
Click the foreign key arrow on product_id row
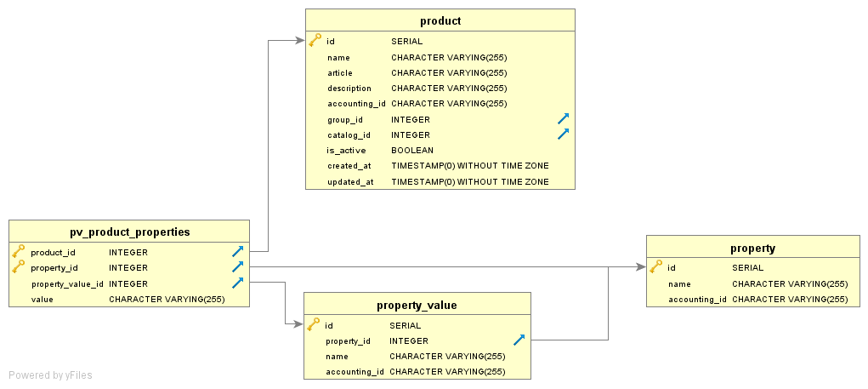pyautogui.click(x=238, y=252)
